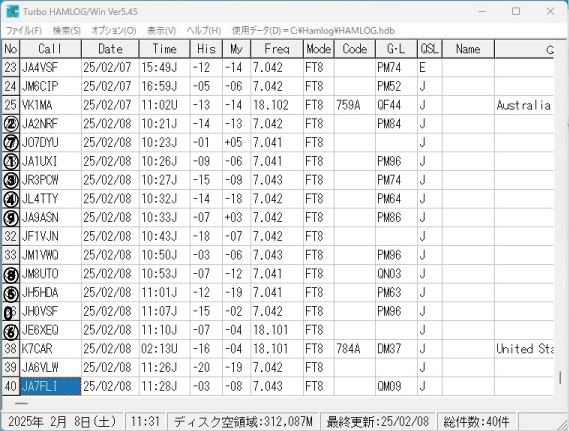Click row number 23
Screen dimensions: 569x431
coord(11,67)
